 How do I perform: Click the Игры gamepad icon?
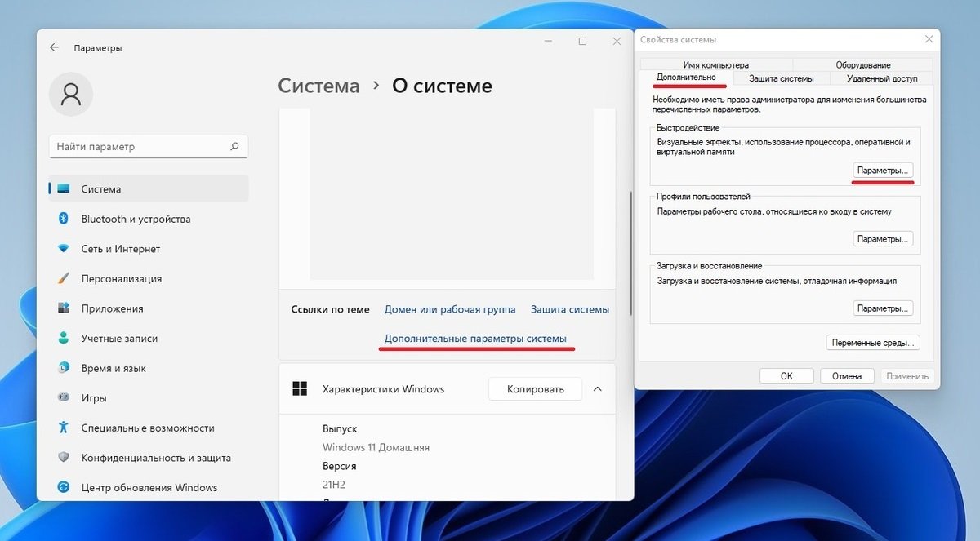64,398
